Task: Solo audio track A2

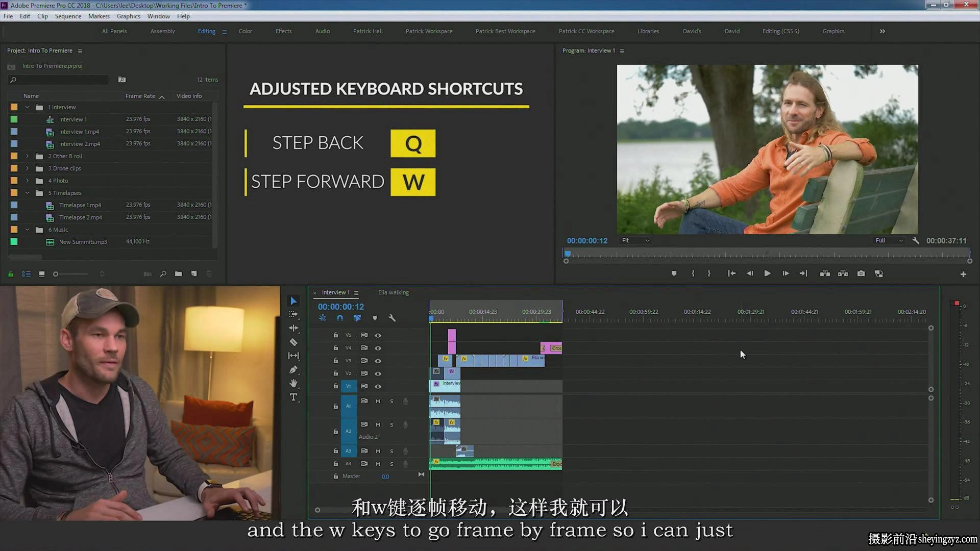Action: (x=391, y=424)
